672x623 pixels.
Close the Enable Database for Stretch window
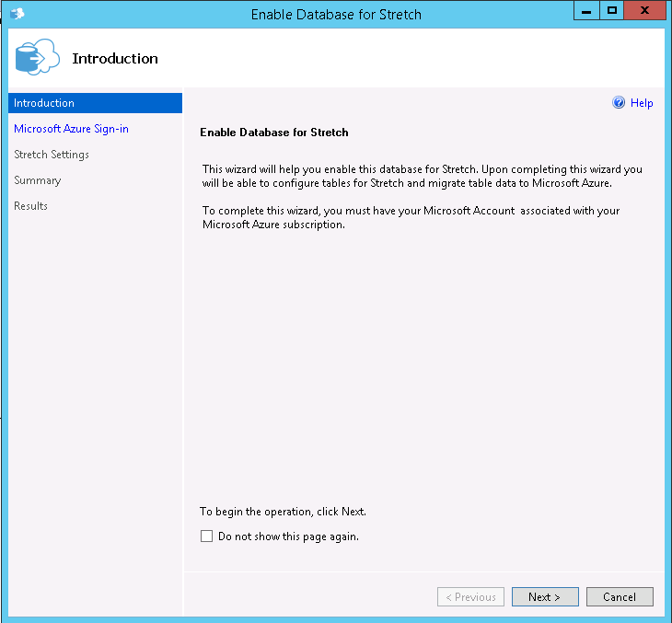644,11
